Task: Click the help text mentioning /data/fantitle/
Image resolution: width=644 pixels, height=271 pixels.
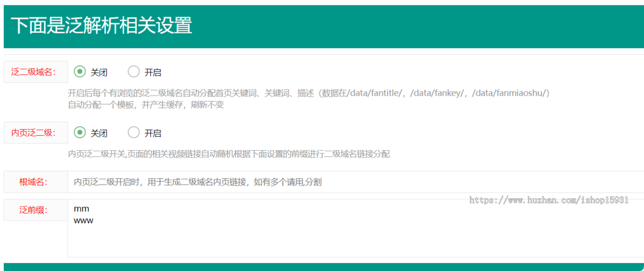Action: pyautogui.click(x=309, y=93)
